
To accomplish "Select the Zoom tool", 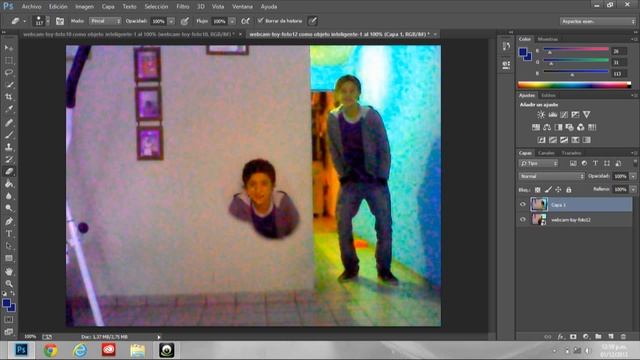I will (x=9, y=284).
